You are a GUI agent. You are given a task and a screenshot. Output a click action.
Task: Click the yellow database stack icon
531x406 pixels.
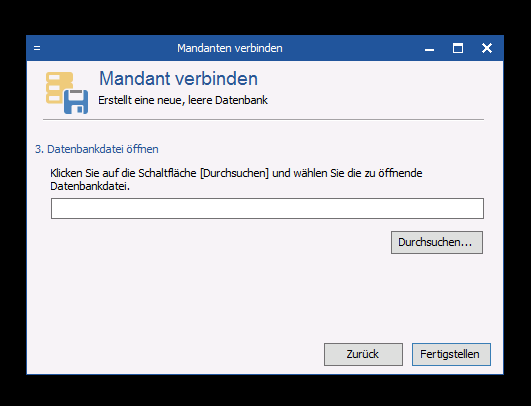tap(58, 87)
